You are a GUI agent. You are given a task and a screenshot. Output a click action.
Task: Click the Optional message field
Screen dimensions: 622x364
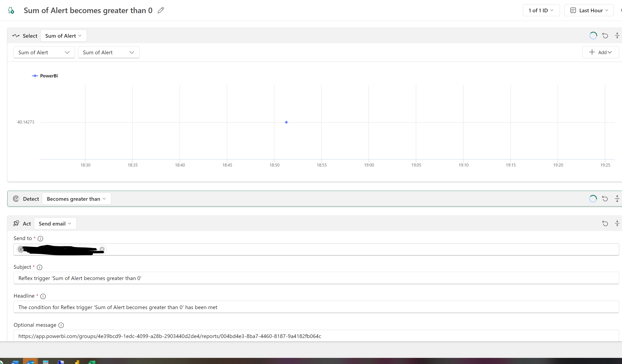pos(316,336)
